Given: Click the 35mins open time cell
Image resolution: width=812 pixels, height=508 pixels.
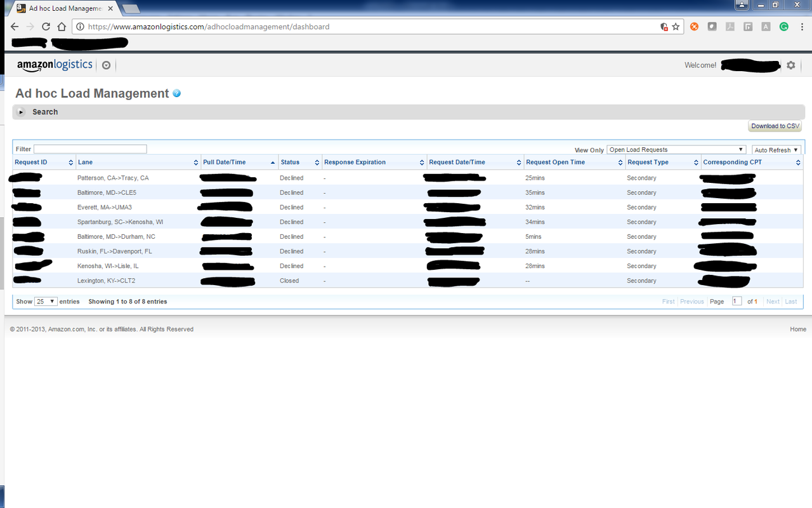Looking at the screenshot, I should [535, 192].
